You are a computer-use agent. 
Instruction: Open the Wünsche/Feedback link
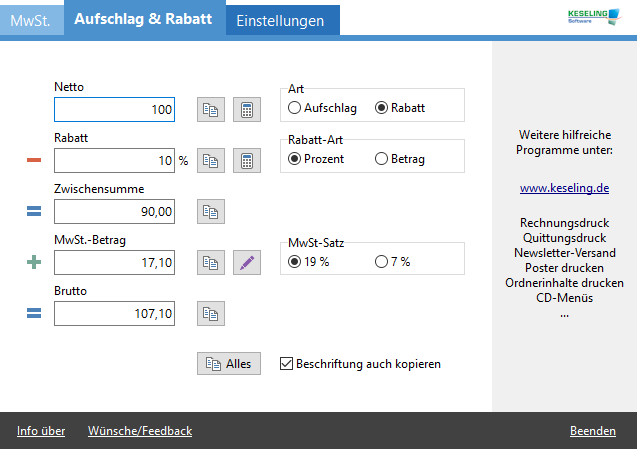coord(140,431)
